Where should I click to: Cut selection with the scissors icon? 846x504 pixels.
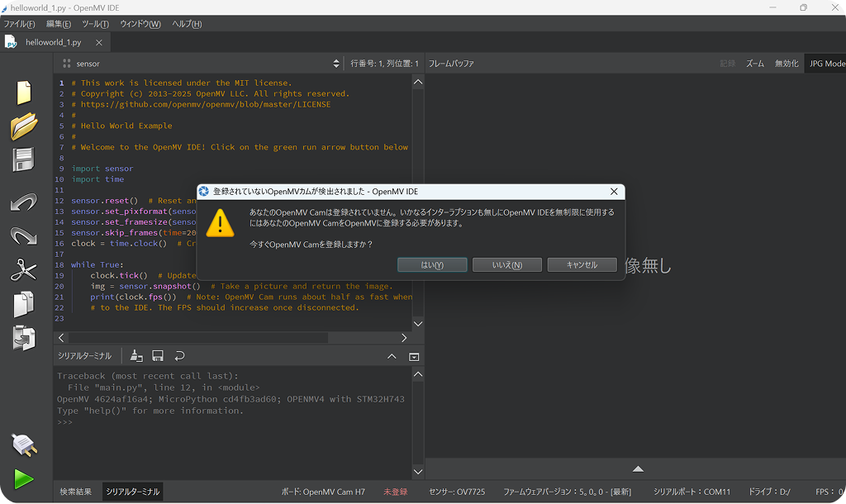(24, 270)
